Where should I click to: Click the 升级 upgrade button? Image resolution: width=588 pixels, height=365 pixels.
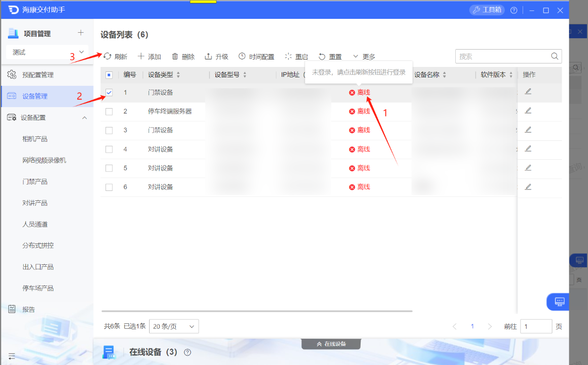pyautogui.click(x=216, y=57)
